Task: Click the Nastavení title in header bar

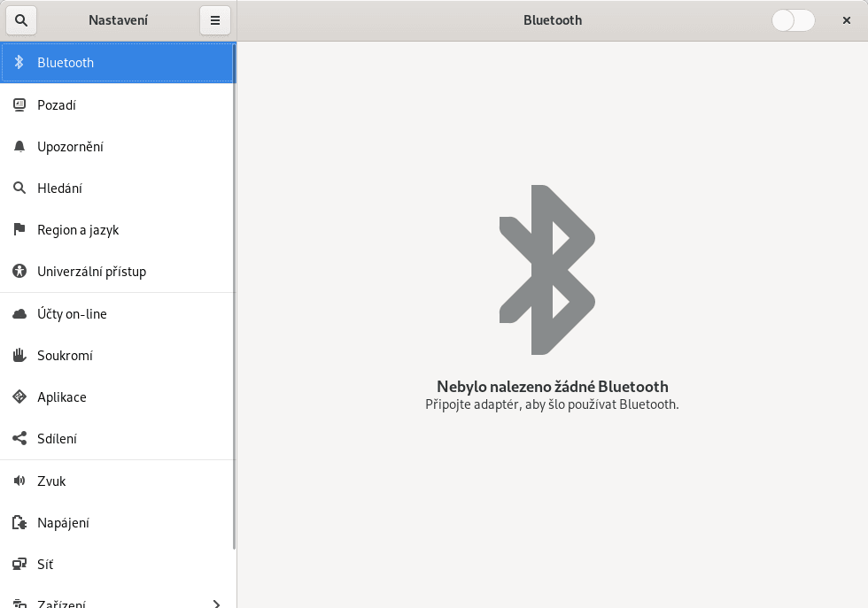Action: (118, 20)
